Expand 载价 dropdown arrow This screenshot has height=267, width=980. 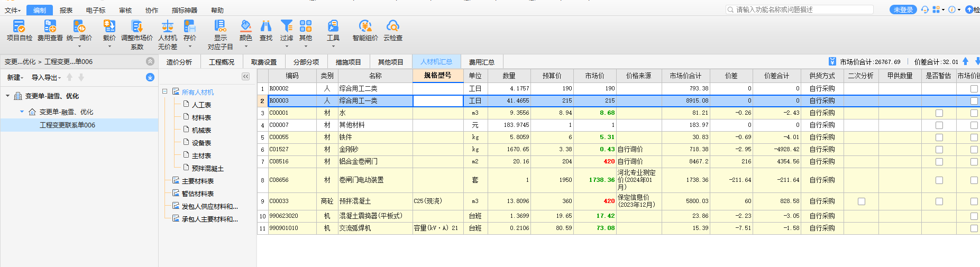[109, 47]
